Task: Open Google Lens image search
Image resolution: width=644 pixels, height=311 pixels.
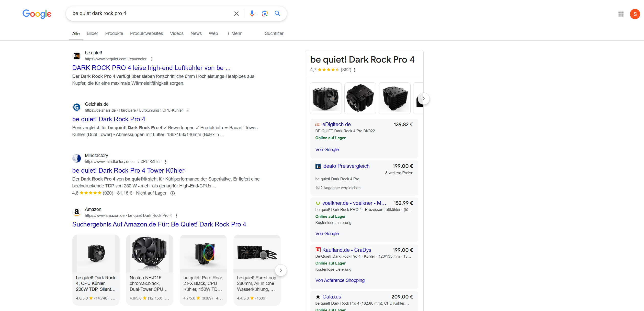Action: 265,14
